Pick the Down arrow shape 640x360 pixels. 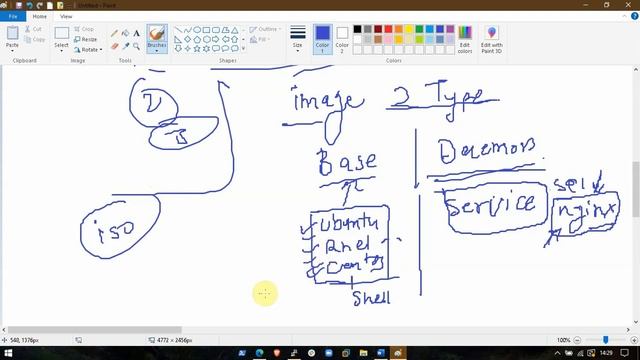[x=178, y=49]
